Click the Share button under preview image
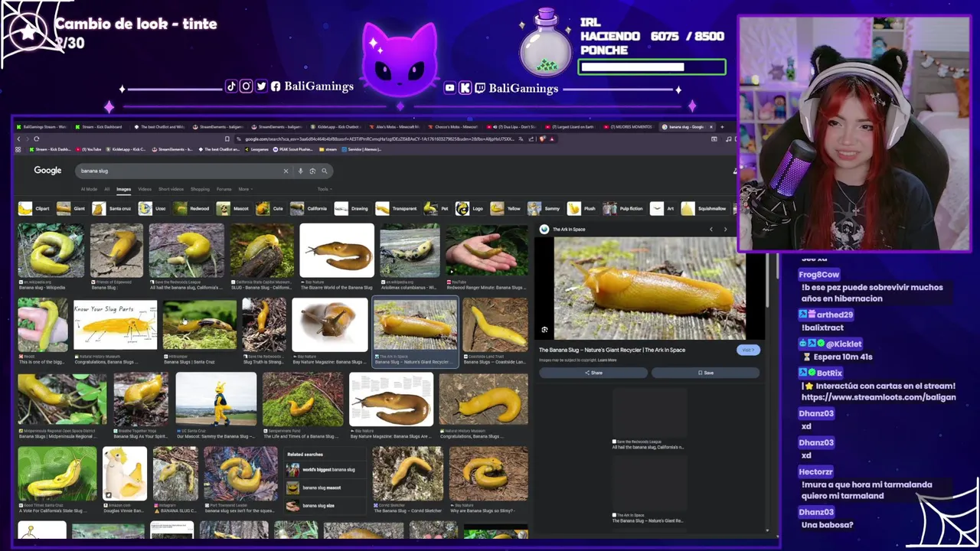 593,373
